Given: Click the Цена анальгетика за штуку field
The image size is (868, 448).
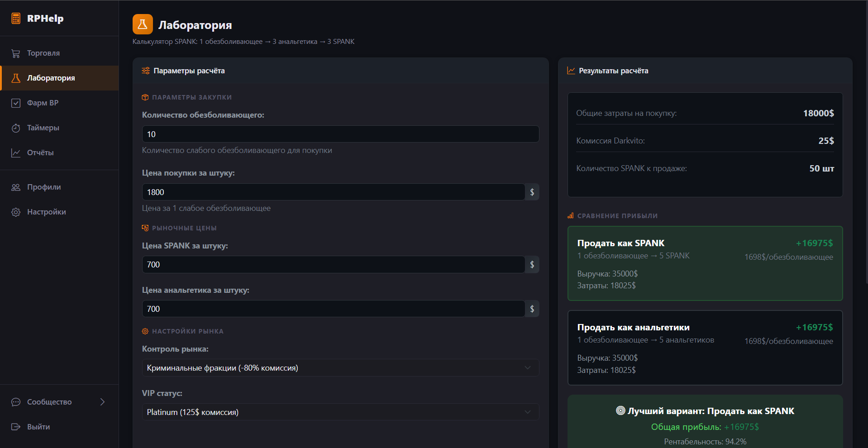Looking at the screenshot, I should coord(334,309).
